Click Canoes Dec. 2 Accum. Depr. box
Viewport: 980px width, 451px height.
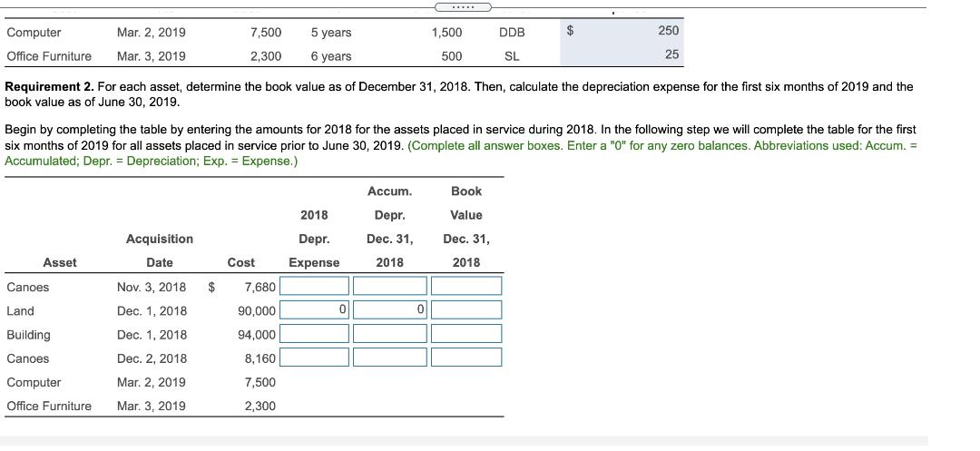click(390, 358)
